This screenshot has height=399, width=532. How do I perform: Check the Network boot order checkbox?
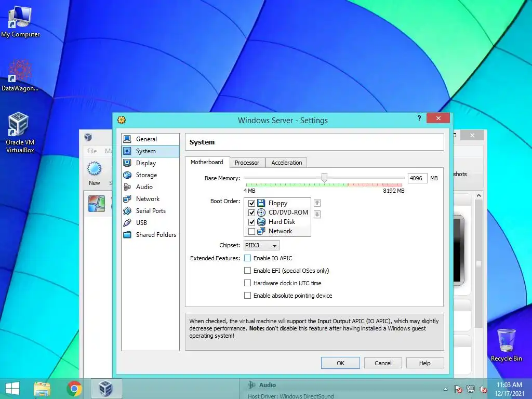click(x=251, y=231)
